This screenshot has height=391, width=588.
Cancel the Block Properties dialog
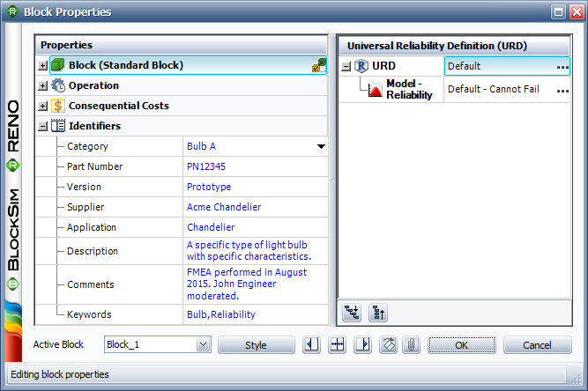(x=537, y=345)
